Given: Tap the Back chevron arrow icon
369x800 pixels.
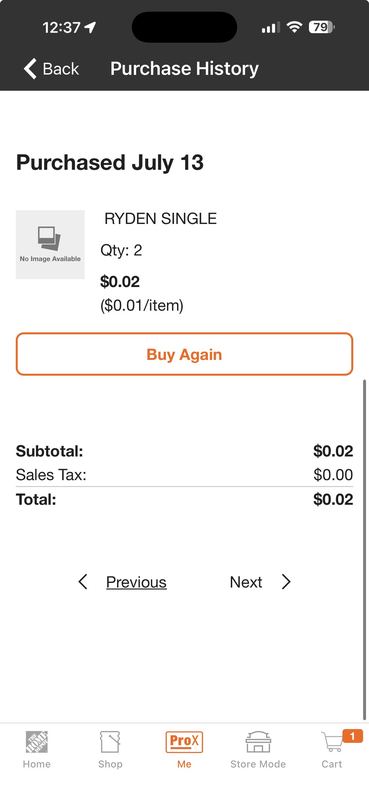Looking at the screenshot, I should point(30,68).
